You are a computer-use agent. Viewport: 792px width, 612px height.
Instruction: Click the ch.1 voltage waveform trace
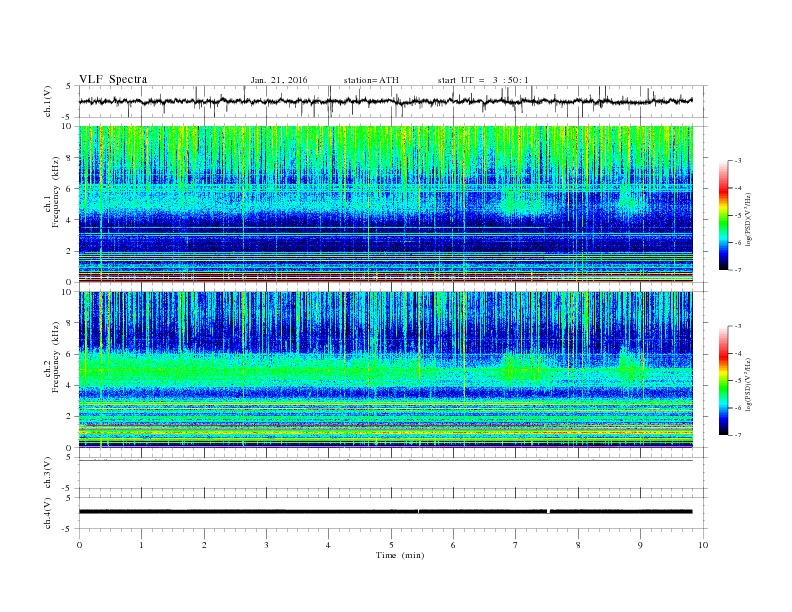[x=385, y=101]
